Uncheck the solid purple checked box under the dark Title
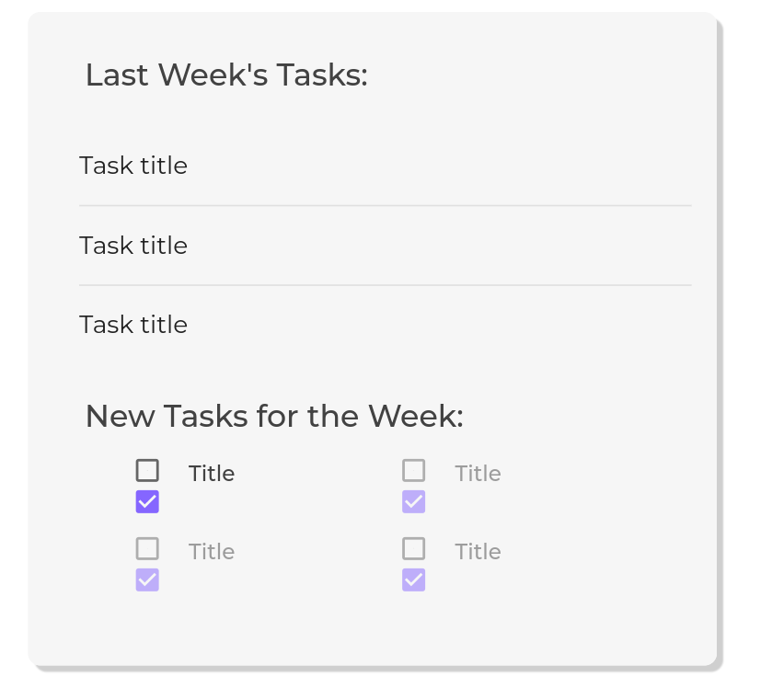This screenshot has width=772, height=700. click(147, 502)
